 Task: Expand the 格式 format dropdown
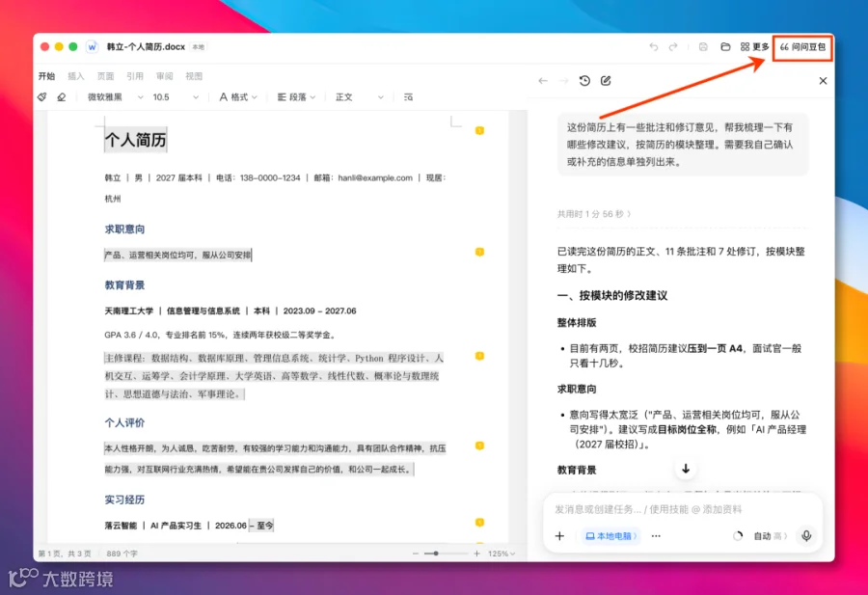[238, 96]
